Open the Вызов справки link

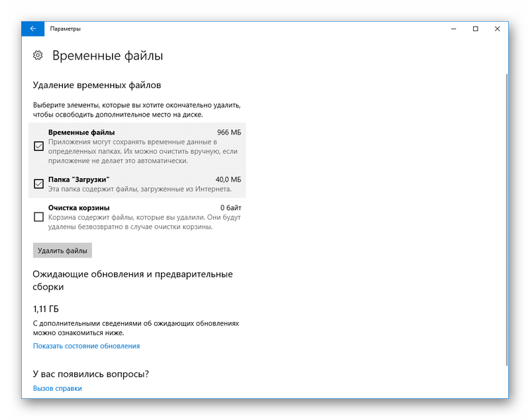(x=58, y=389)
